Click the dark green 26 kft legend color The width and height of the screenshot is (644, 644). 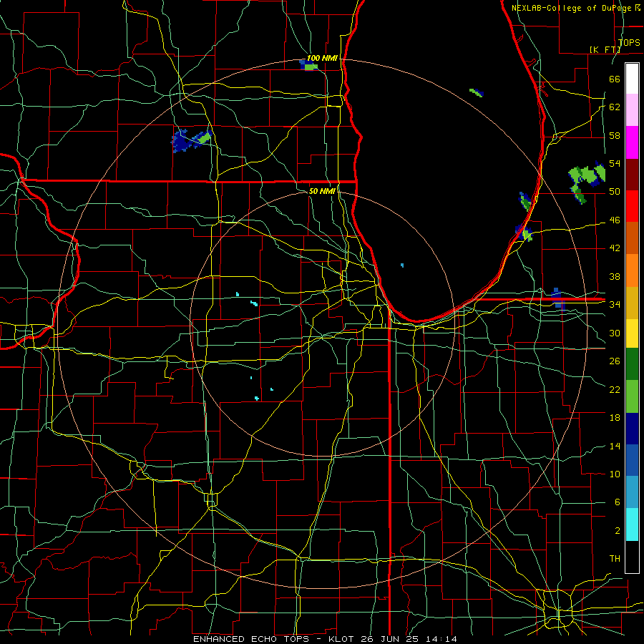point(632,364)
